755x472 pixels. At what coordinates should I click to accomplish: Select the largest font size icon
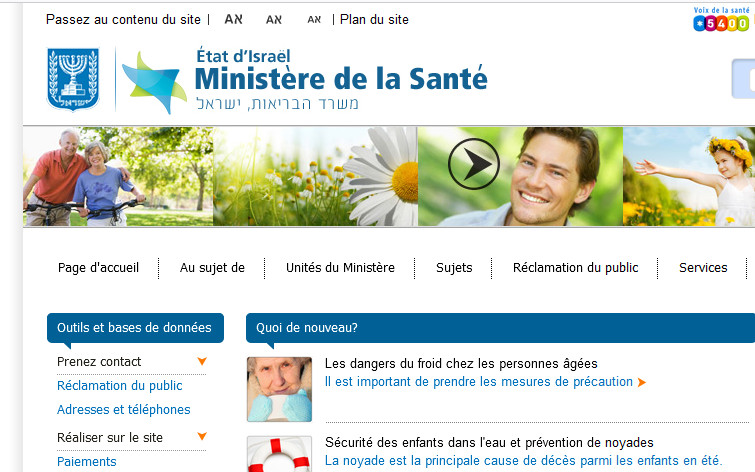(x=234, y=19)
